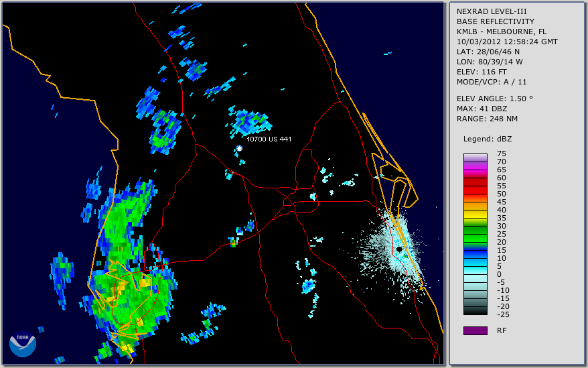Click the NOAA logo emblem
The height and width of the screenshot is (368, 588).
point(23,344)
